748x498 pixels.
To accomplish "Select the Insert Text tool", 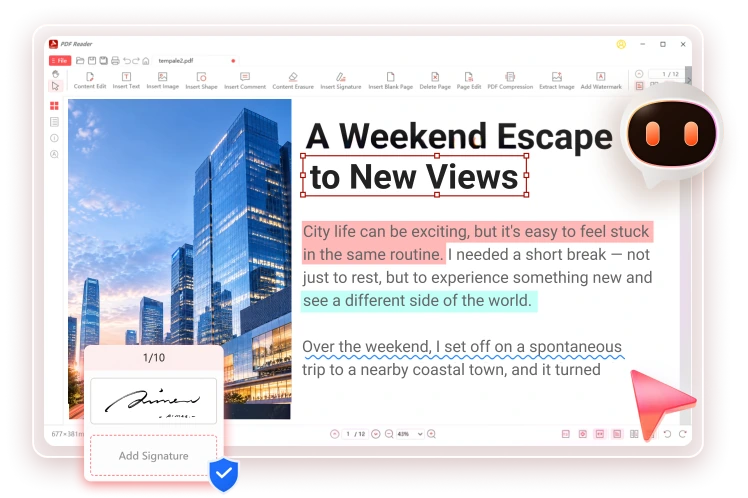I will tap(126, 81).
